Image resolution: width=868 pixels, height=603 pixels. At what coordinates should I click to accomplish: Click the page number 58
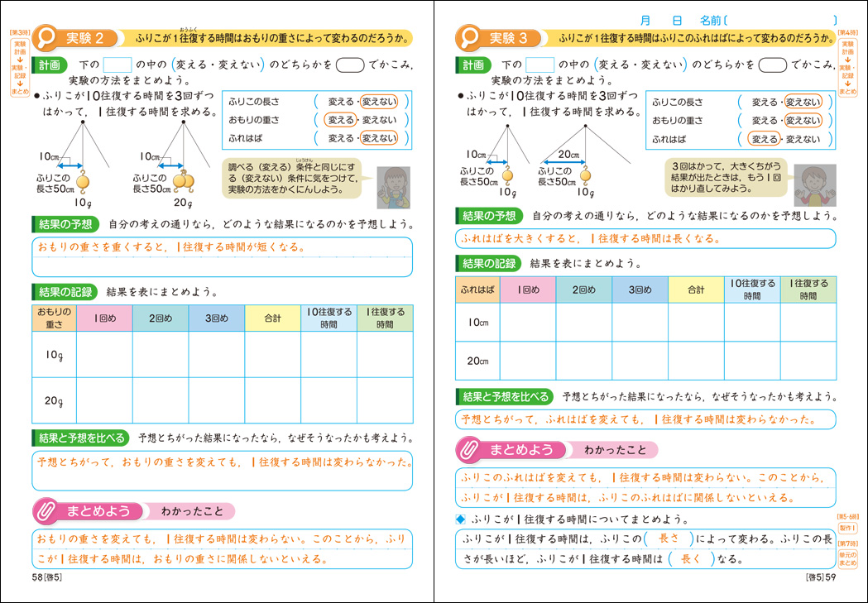pyautogui.click(x=37, y=577)
